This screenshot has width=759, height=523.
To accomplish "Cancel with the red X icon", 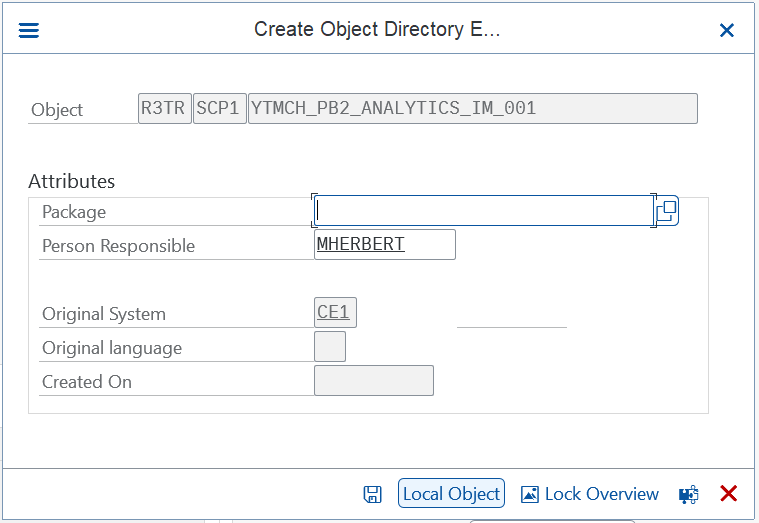I will coord(729,494).
